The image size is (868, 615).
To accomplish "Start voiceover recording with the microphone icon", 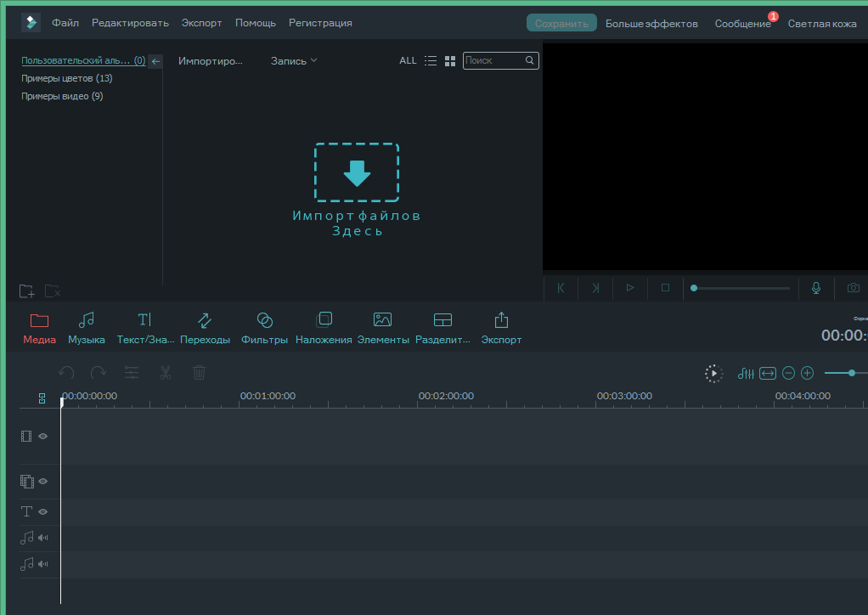I will pyautogui.click(x=815, y=288).
